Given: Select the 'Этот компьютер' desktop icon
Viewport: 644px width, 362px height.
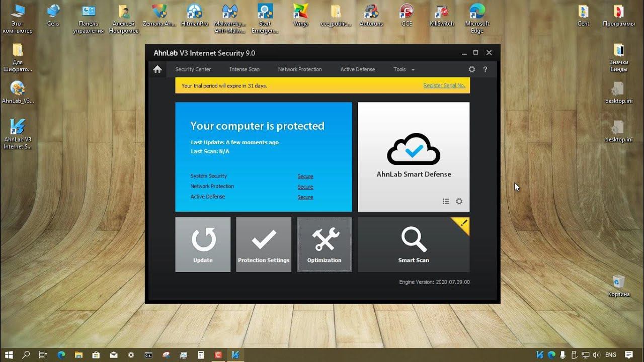Looking at the screenshot, I should [18, 19].
